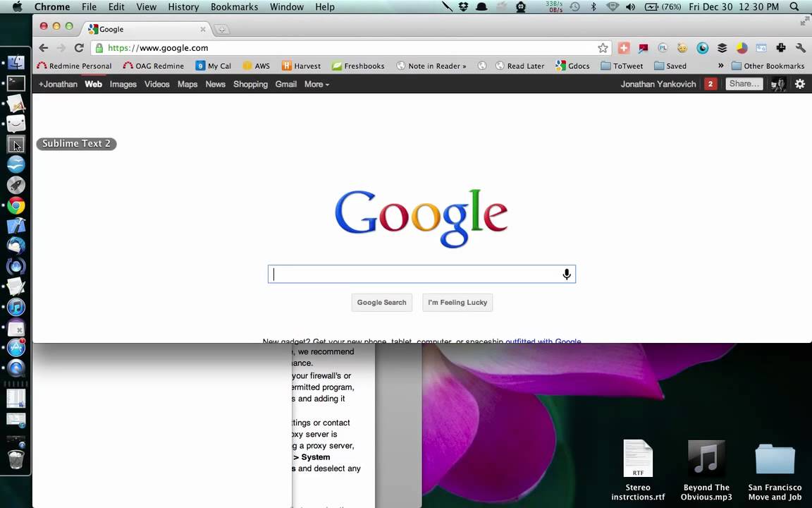Open the Harvest bookmark
Viewport: 812px width, 508px height.
click(301, 66)
